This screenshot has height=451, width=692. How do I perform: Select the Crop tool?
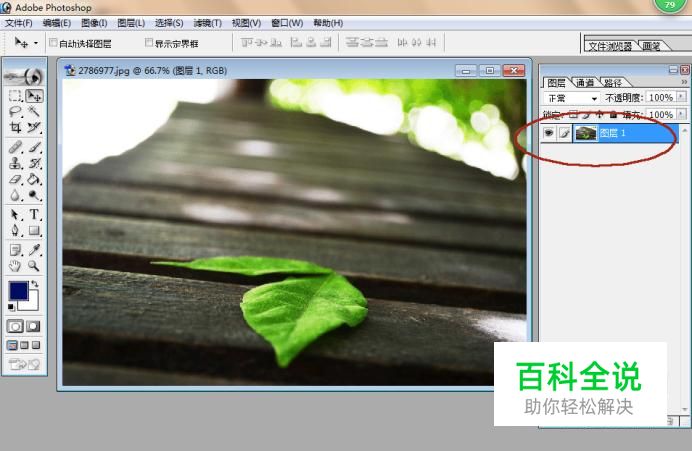[x=15, y=128]
